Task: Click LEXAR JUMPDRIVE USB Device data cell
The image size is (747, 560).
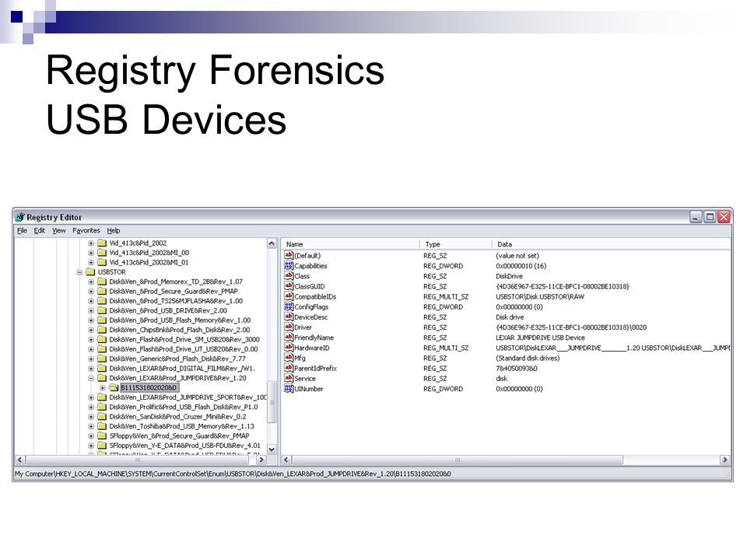Action: (x=540, y=338)
